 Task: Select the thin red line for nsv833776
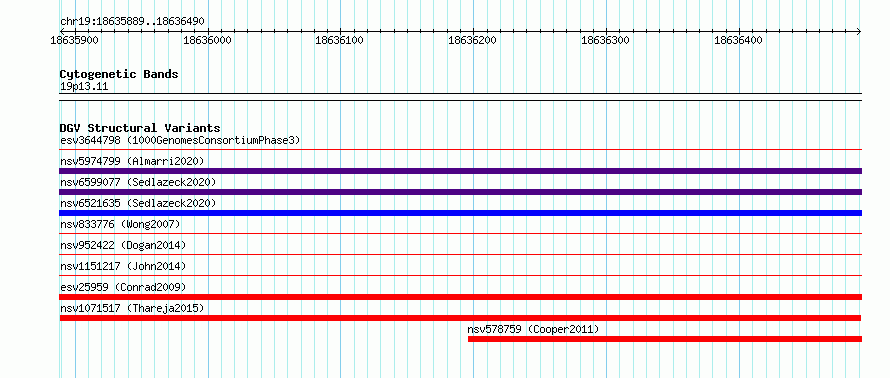(x=460, y=234)
